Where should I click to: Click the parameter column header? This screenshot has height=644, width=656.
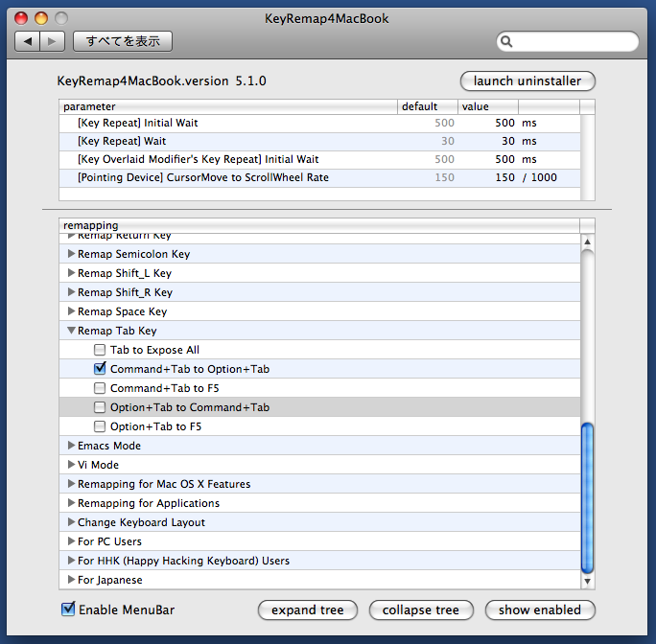[228, 106]
